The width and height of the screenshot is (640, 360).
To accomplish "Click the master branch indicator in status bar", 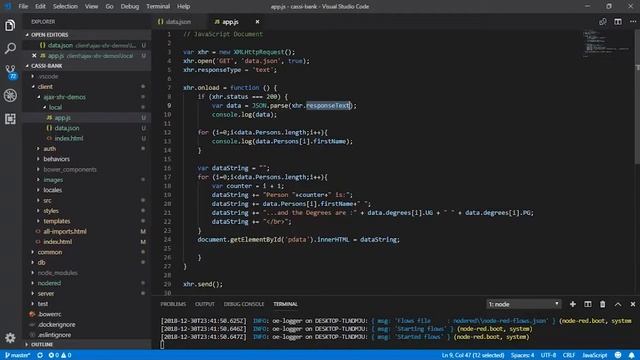I will tap(18, 355).
